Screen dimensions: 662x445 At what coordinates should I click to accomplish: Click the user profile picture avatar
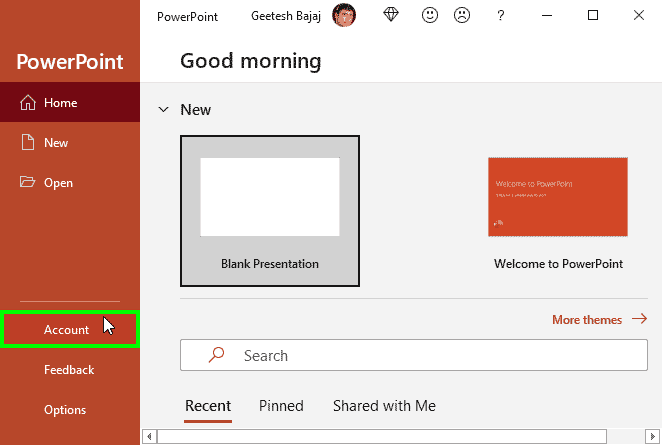click(x=344, y=16)
